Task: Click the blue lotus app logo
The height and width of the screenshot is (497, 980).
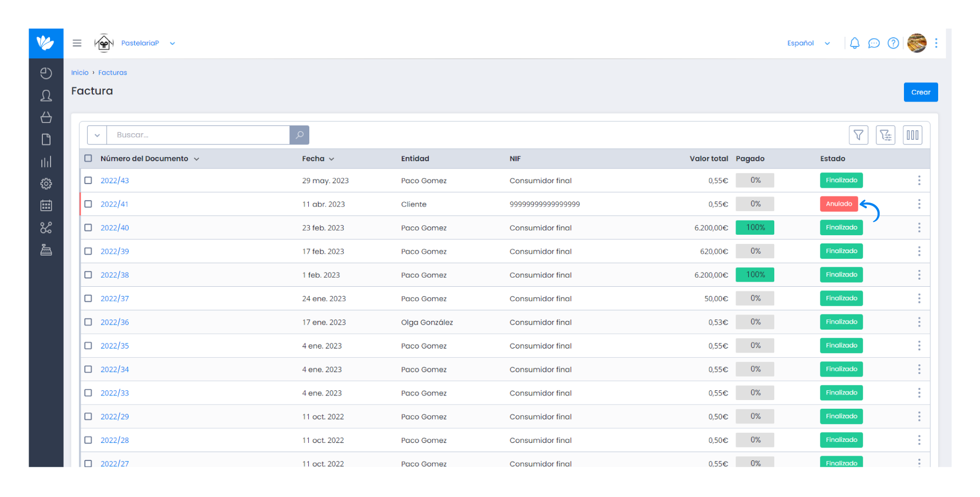Action: 46,43
